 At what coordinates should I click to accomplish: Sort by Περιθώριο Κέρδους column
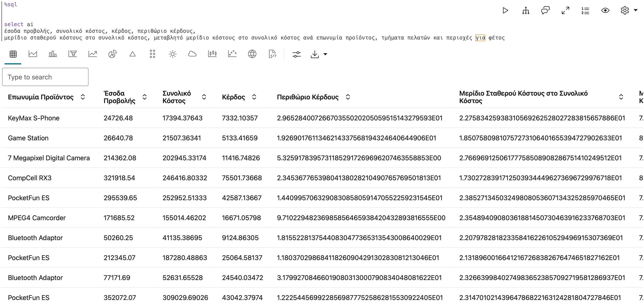click(348, 97)
